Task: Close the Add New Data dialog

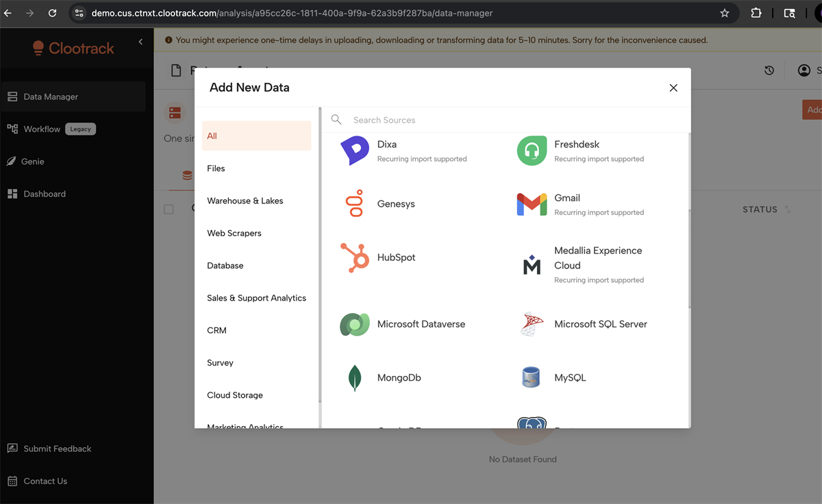Action: (673, 88)
